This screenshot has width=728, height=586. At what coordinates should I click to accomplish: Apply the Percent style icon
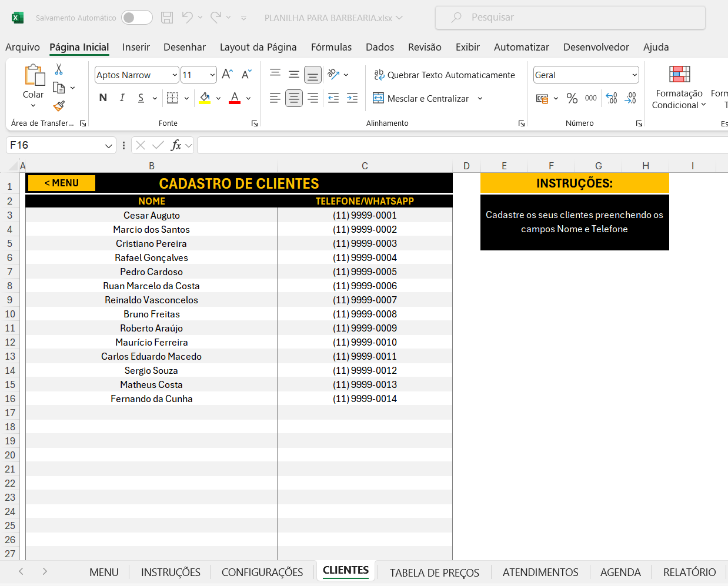tap(572, 98)
